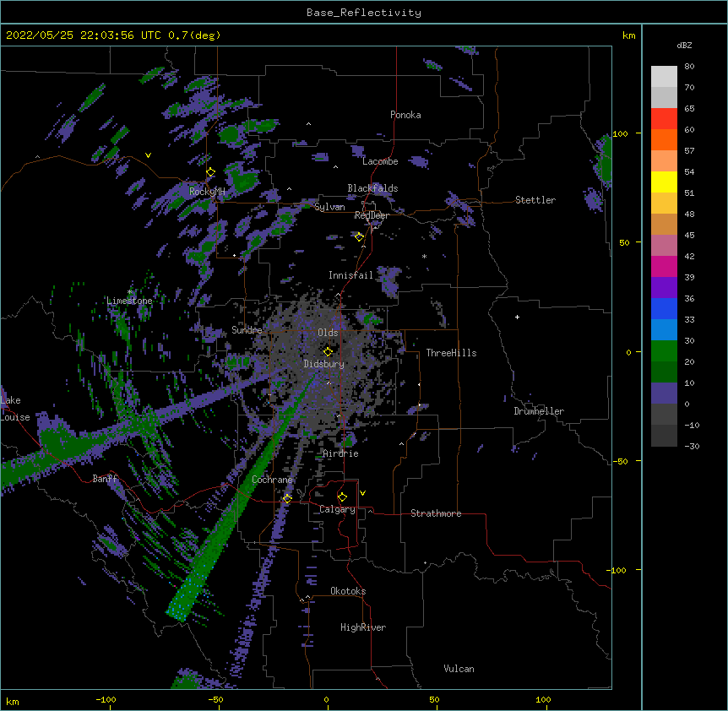Click the blue 36-33 dBZ legend swatch
The width and height of the screenshot is (728, 711).
pyautogui.click(x=664, y=308)
